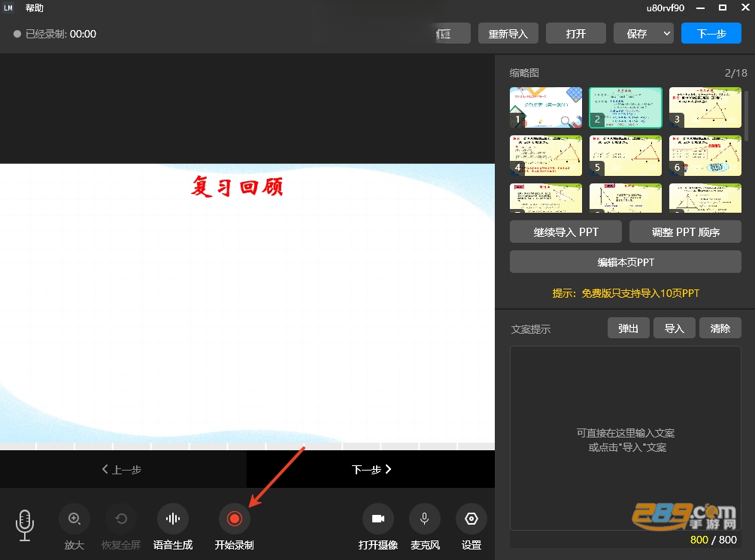Go to previous slide with 上一步
755x560 pixels.
point(123,469)
